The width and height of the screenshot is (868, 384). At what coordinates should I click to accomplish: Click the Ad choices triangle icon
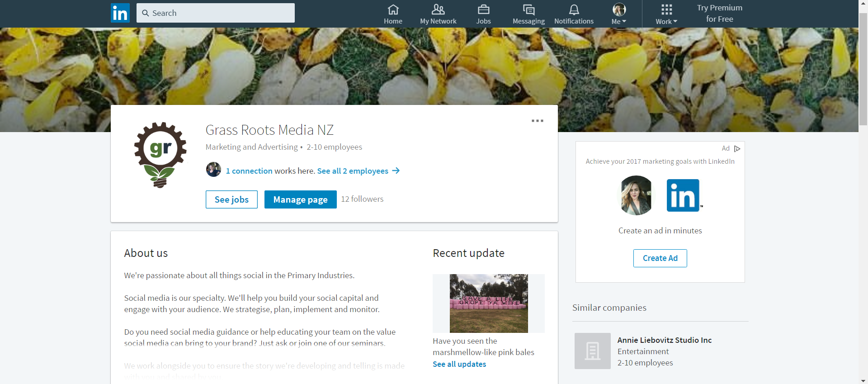tap(737, 148)
